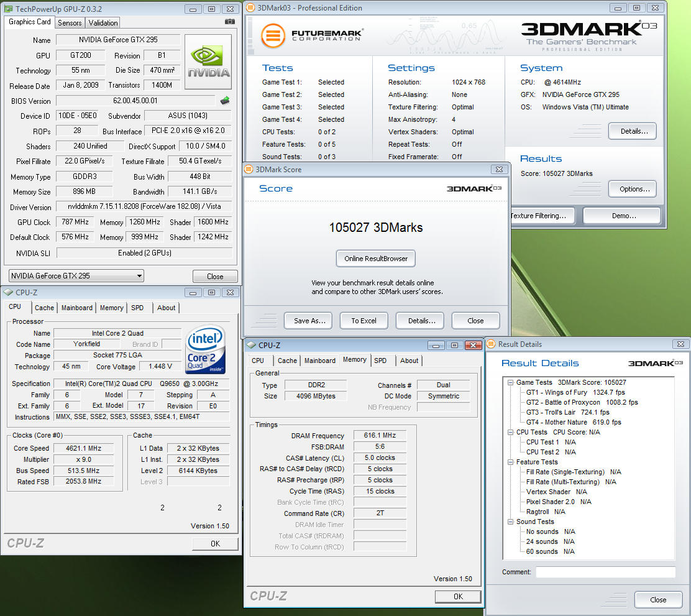
Task: Open Mainboard tab in right CPU-Z window
Action: click(320, 361)
